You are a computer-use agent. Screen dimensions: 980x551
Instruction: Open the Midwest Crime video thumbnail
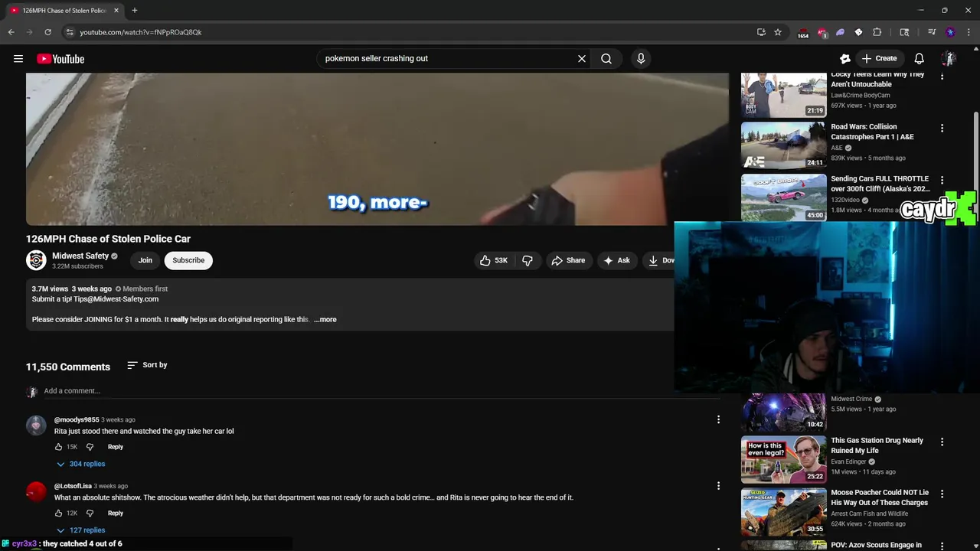pos(783,413)
